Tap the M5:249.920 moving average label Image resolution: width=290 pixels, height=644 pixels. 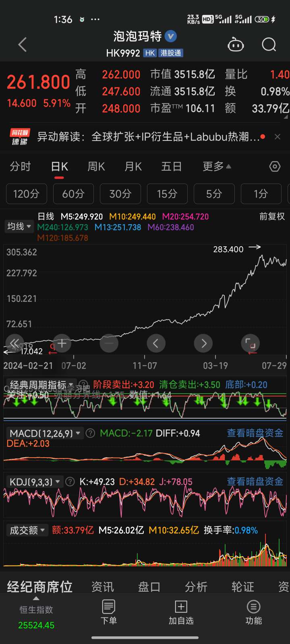click(82, 217)
